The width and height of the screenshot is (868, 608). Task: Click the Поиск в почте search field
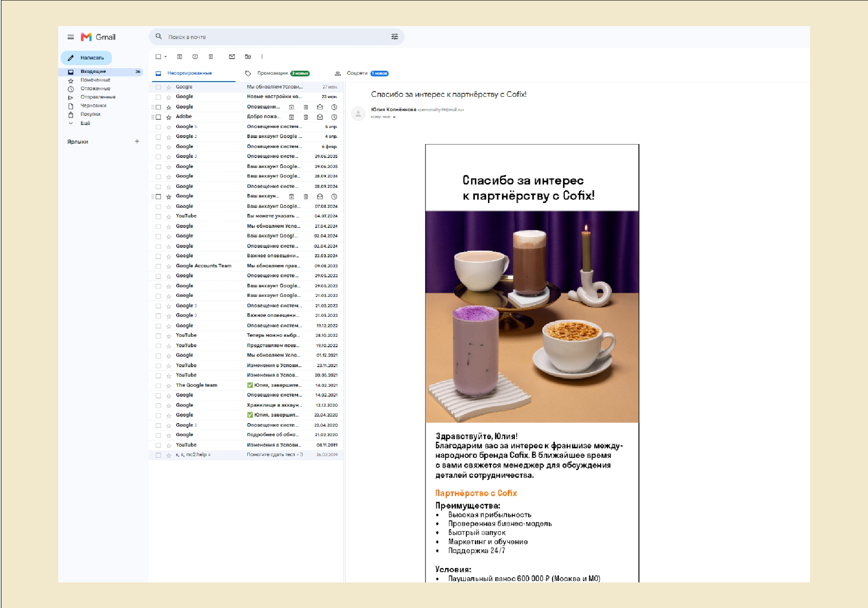277,37
